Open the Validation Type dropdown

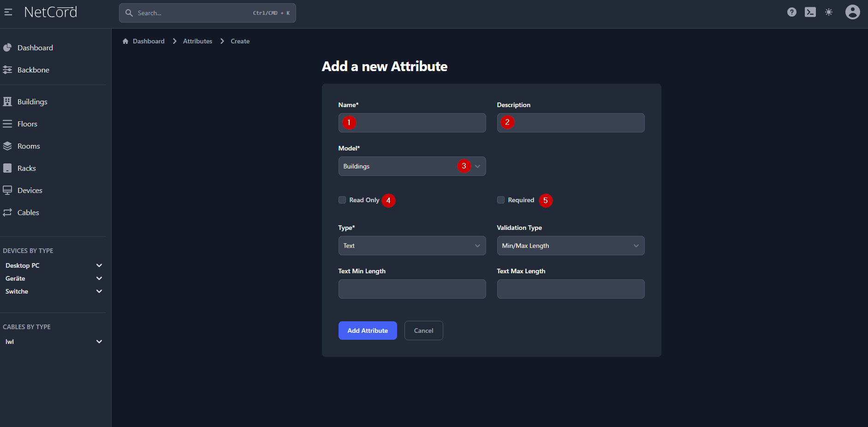570,246
